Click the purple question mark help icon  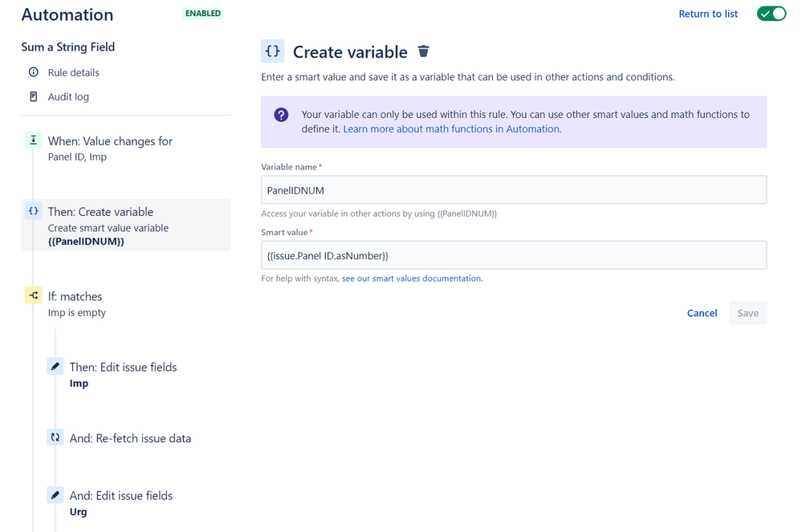(281, 115)
